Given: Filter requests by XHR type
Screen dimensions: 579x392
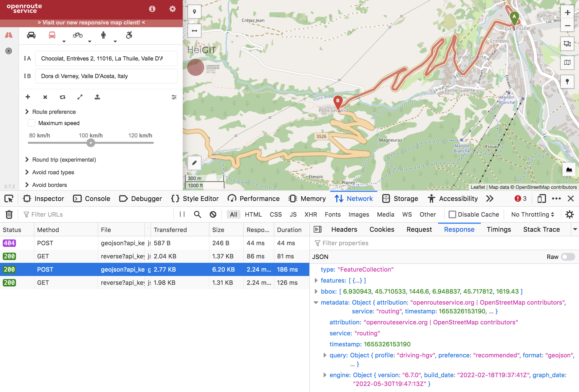Looking at the screenshot, I should 310,214.
